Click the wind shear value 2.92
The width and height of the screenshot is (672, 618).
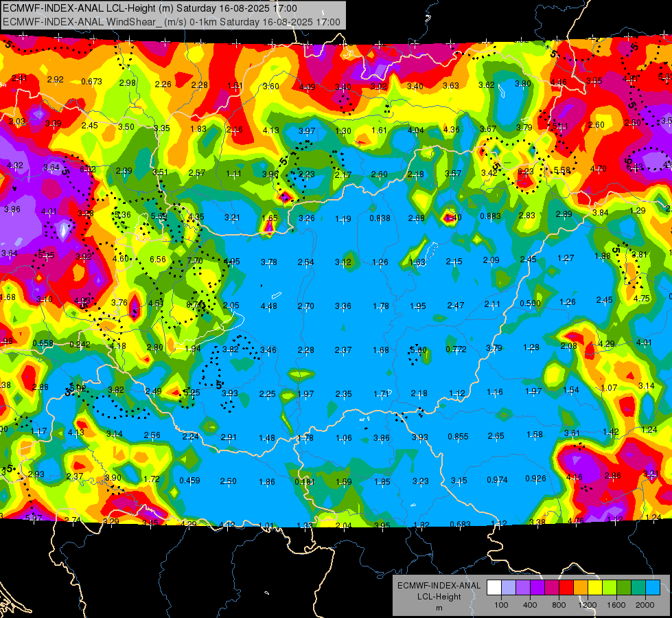56,80
